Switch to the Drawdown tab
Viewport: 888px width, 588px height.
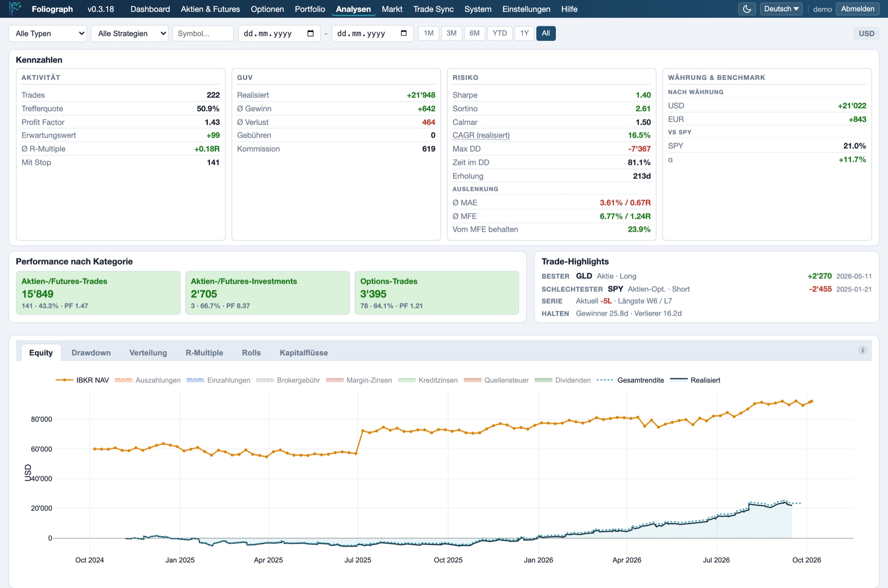[x=91, y=353]
